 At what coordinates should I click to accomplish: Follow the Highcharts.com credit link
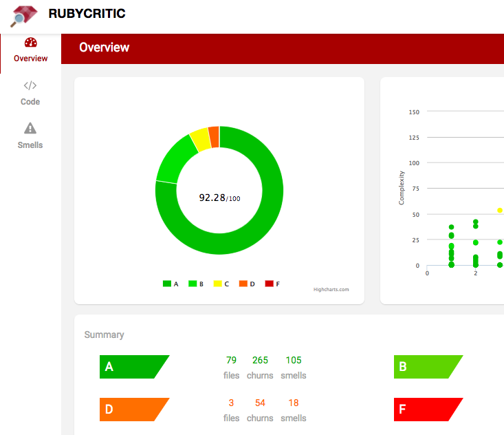(331, 290)
